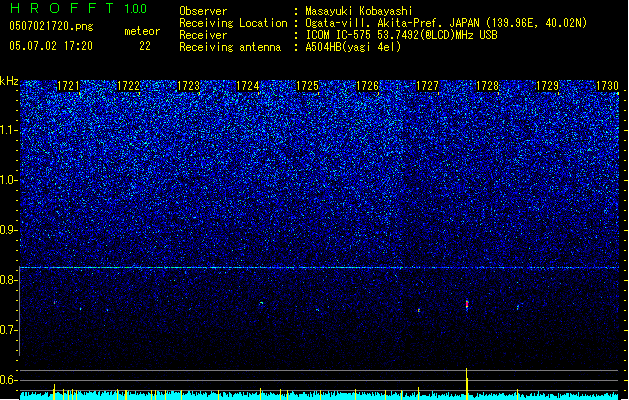This screenshot has width=629, height=400.
Task: Select the 1.1 kHz axis label
Action: coord(8,130)
